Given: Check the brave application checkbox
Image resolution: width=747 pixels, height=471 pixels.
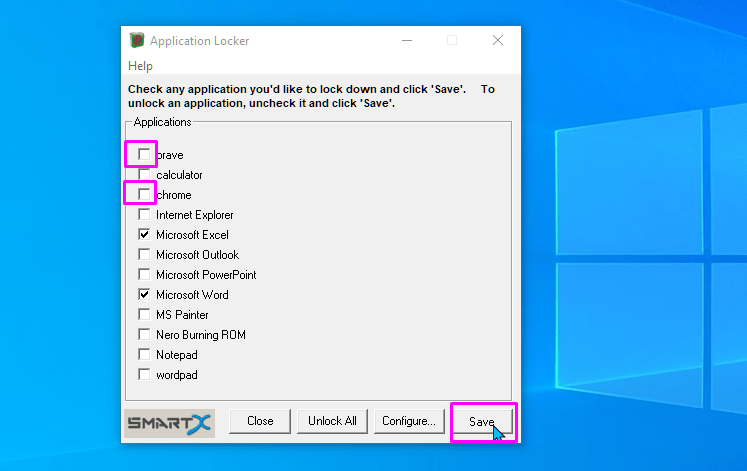Looking at the screenshot, I should pos(144,154).
